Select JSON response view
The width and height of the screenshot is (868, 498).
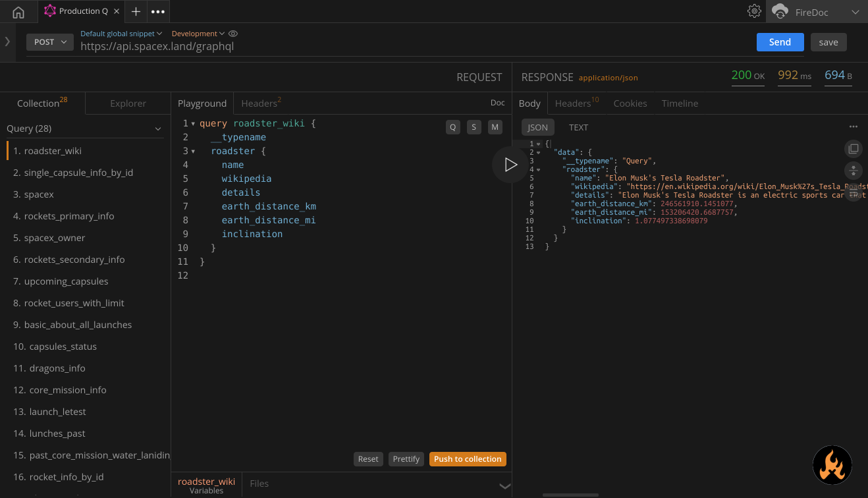click(x=538, y=128)
